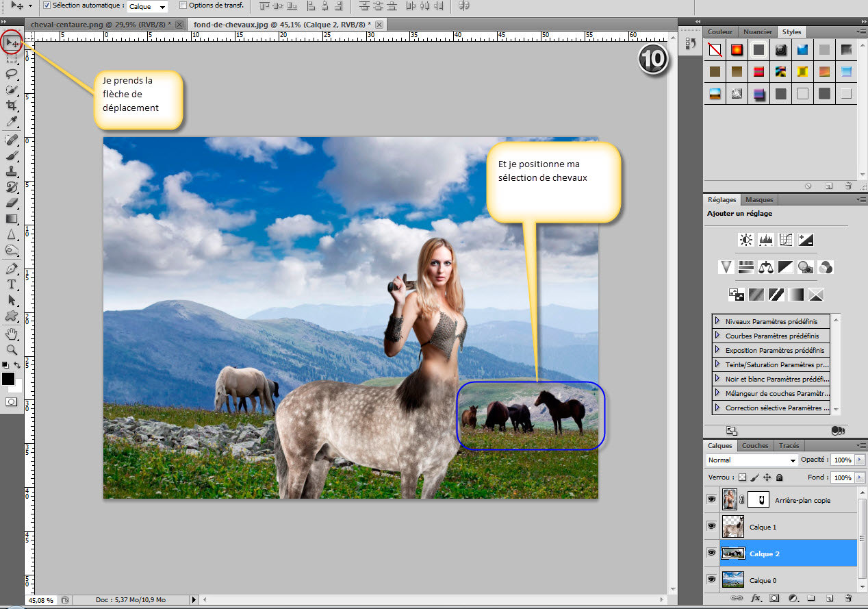The image size is (868, 609).
Task: Click the Brightness/Contrast adjustment icon
Action: [745, 240]
